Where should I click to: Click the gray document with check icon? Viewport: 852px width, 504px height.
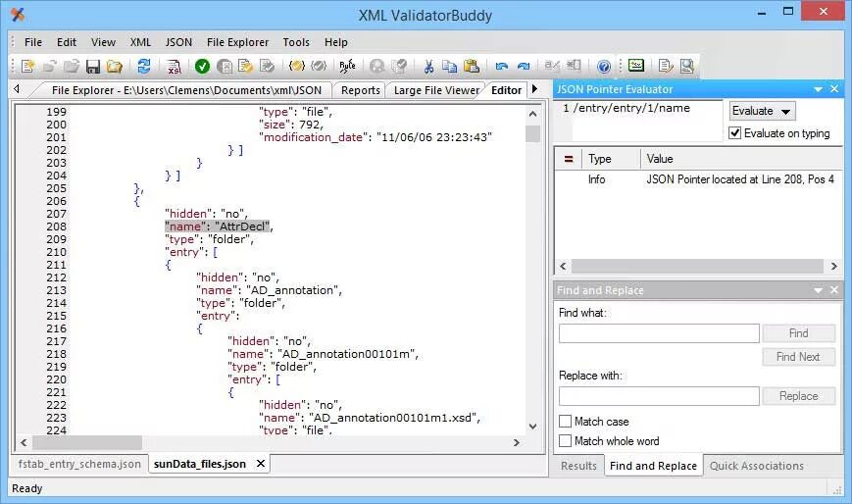click(x=267, y=67)
